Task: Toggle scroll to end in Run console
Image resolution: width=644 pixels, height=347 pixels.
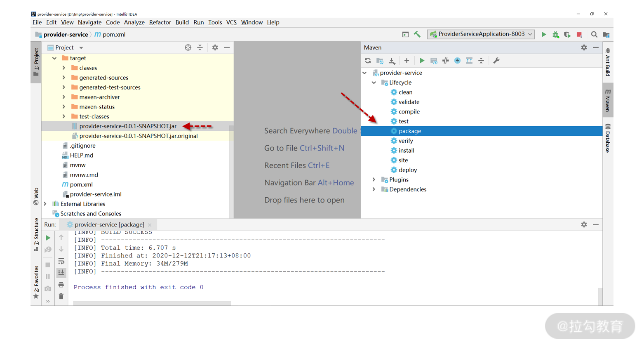Action: click(x=61, y=273)
